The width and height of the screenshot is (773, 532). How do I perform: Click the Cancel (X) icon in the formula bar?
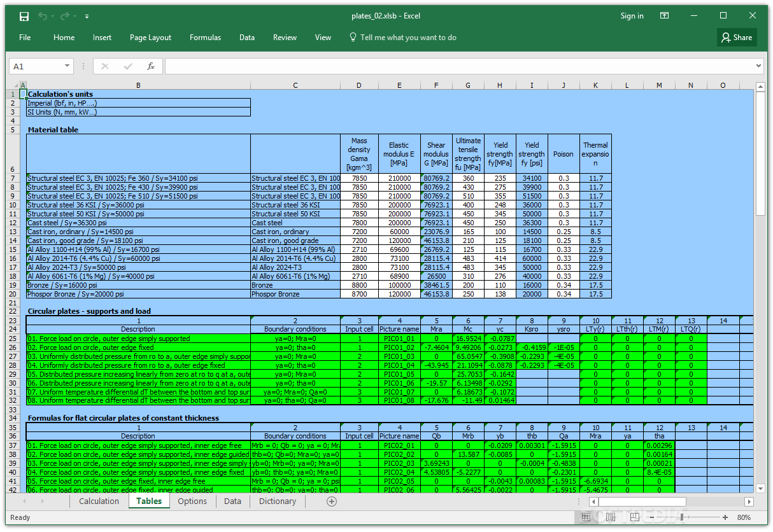pos(105,66)
